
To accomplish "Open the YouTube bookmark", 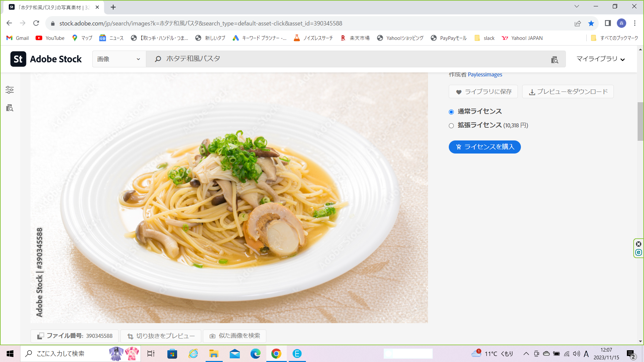I will [50, 38].
